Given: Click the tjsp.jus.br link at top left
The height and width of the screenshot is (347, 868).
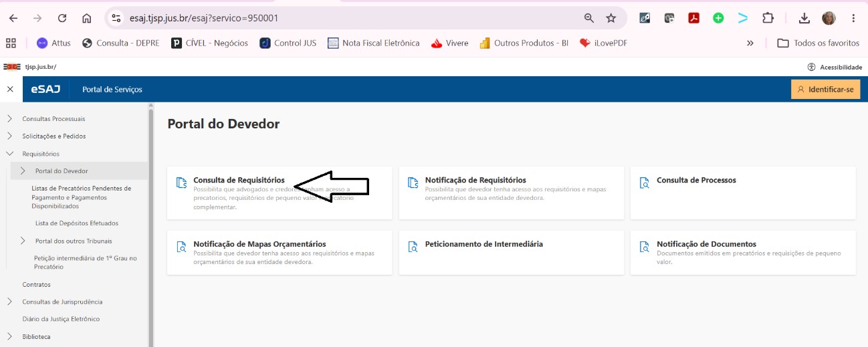Looking at the screenshot, I should (40, 67).
